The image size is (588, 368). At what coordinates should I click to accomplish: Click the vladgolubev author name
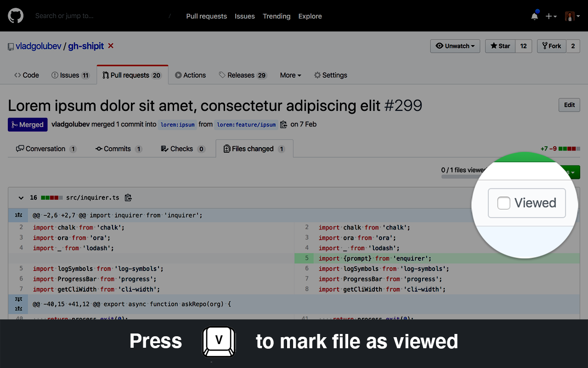[x=71, y=124]
